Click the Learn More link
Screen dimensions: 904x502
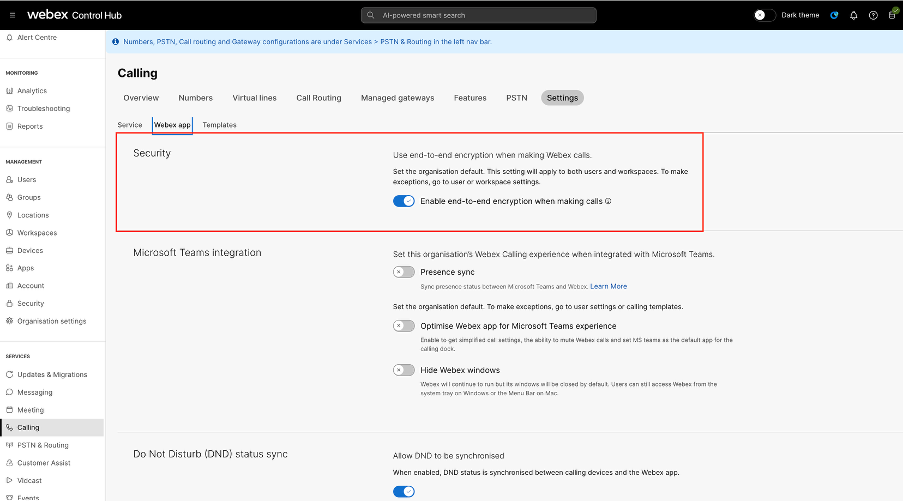click(x=608, y=286)
